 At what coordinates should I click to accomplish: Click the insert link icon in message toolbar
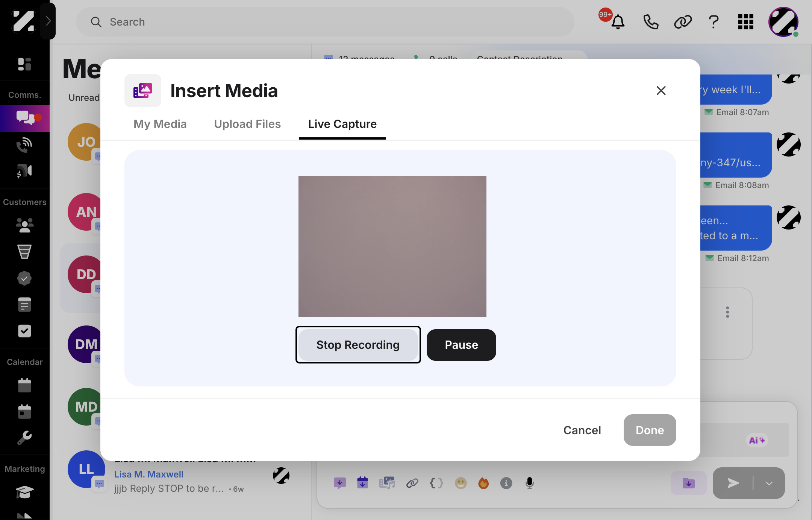[x=412, y=483]
